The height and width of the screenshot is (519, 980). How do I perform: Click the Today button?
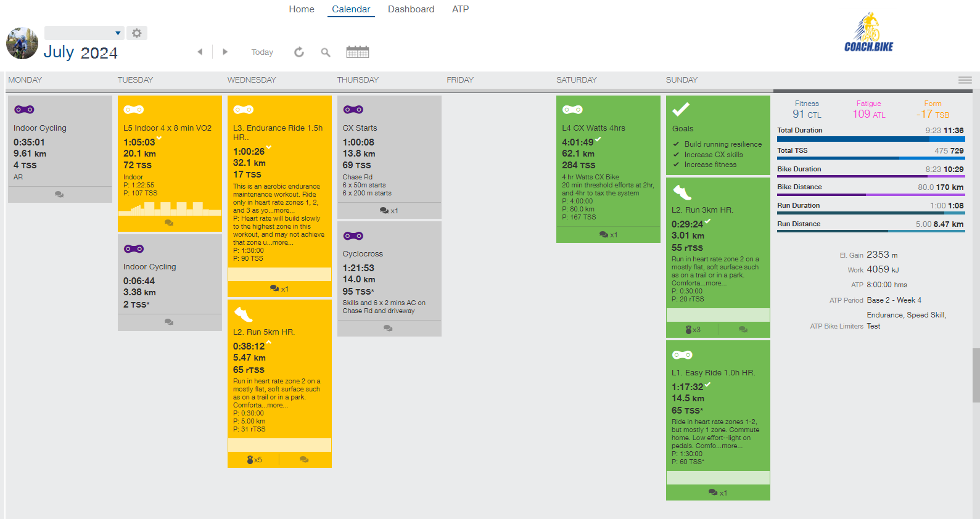(262, 52)
